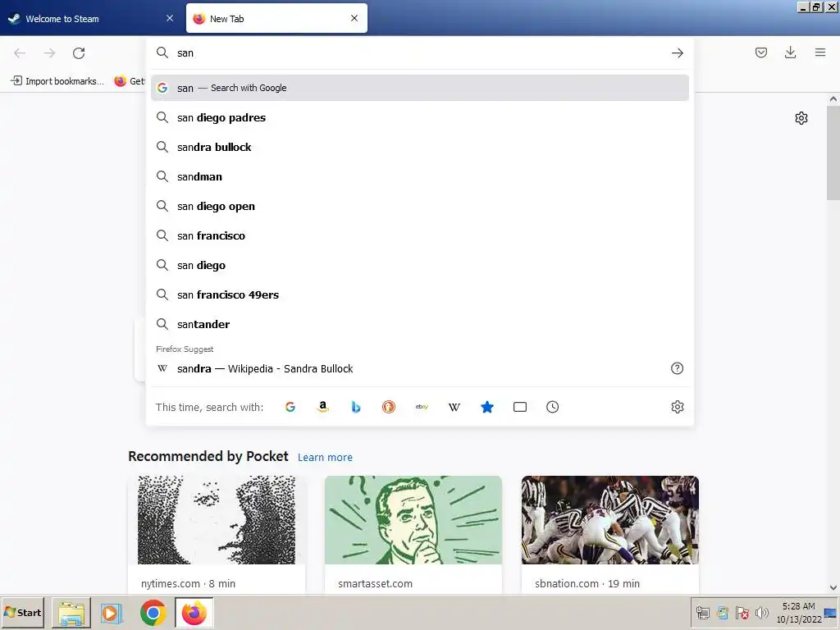Image resolution: width=840 pixels, height=630 pixels.
Task: Search this time with Google
Action: [x=290, y=407]
